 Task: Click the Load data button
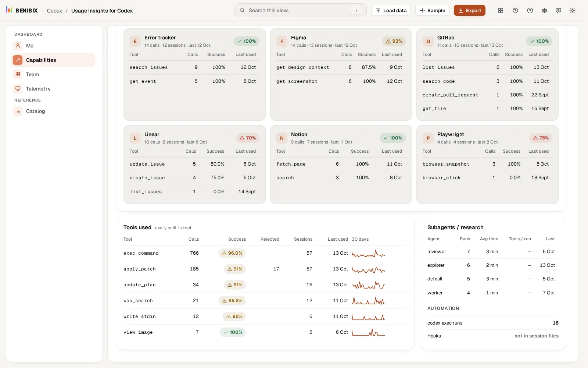[x=391, y=10]
